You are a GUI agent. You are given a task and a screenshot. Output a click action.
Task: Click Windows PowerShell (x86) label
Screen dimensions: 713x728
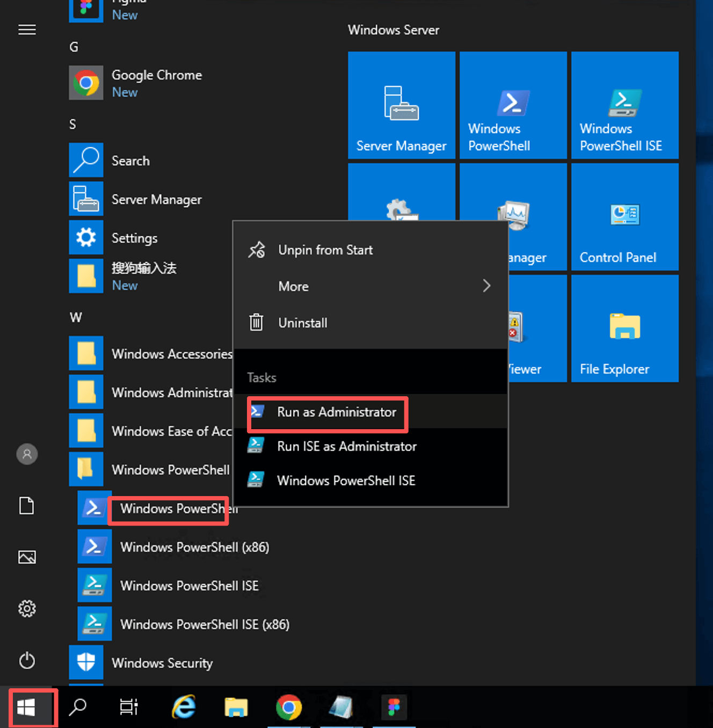[194, 547]
